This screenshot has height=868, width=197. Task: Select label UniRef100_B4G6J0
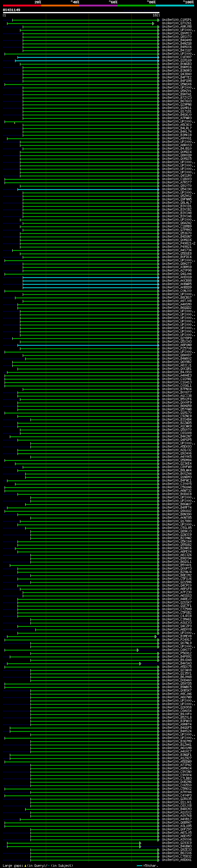(177, 115)
